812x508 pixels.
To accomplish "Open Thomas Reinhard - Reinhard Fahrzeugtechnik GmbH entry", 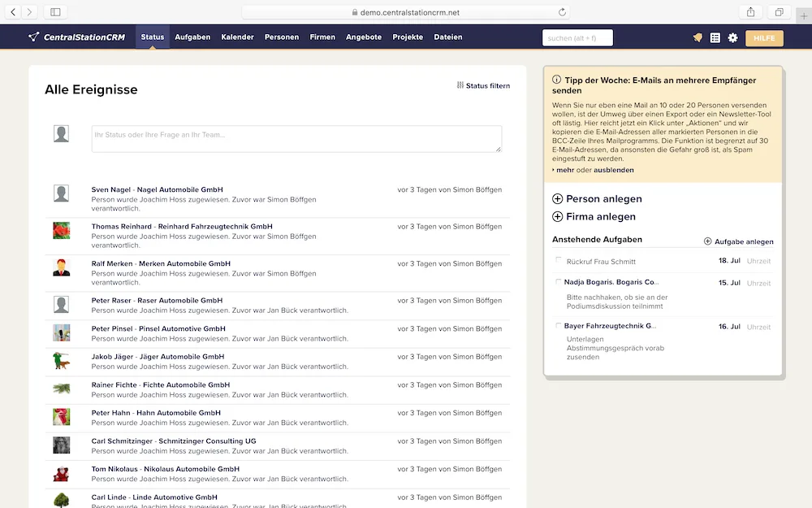I will click(x=182, y=227).
